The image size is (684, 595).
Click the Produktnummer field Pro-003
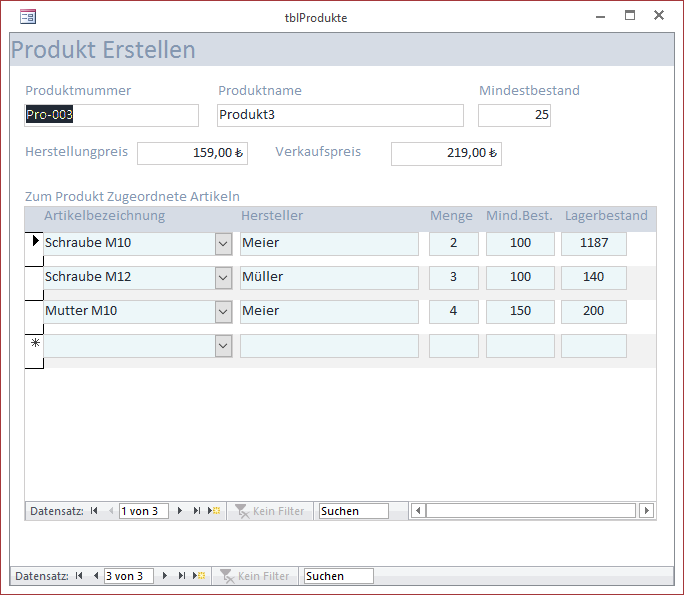click(111, 115)
